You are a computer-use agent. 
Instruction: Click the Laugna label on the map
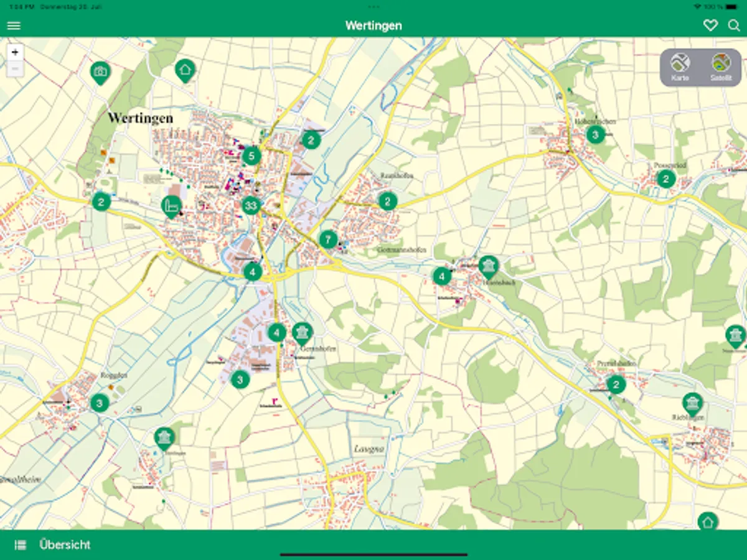369,448
